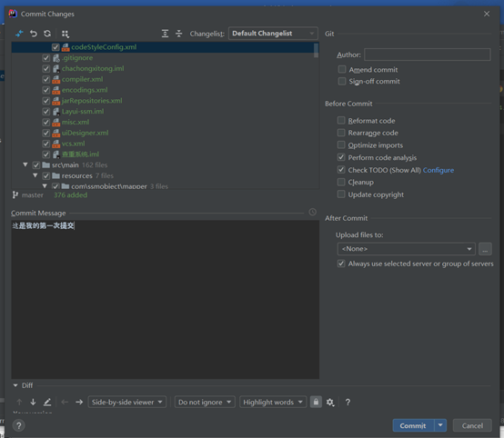504x438 pixels.
Task: Collapse the Diff section
Action: pyautogui.click(x=15, y=385)
